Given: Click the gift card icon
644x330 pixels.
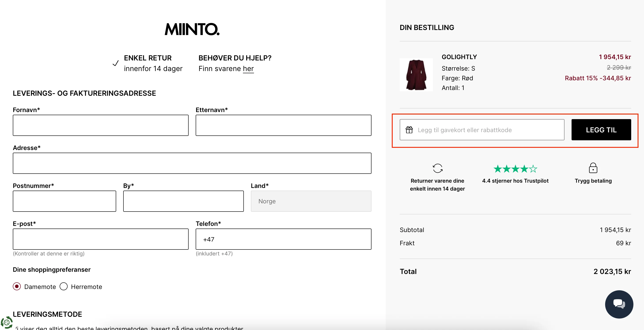Looking at the screenshot, I should pyautogui.click(x=409, y=130).
